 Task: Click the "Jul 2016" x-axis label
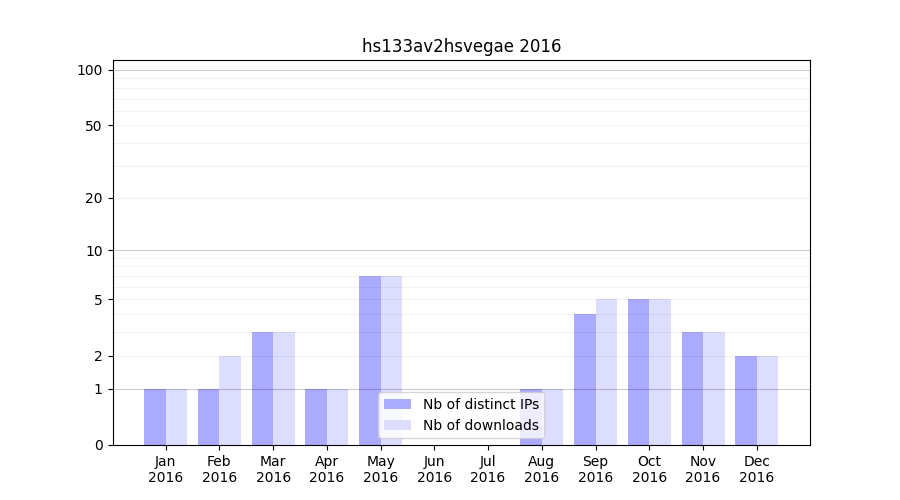[x=488, y=469]
